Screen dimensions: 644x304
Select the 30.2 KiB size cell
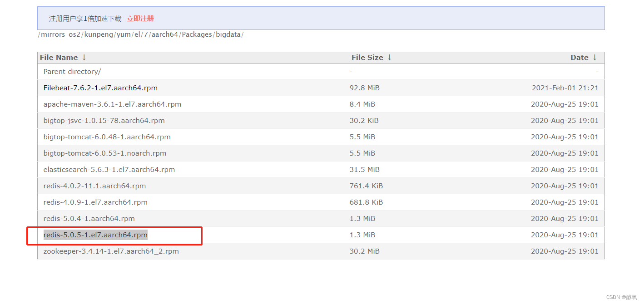364,121
